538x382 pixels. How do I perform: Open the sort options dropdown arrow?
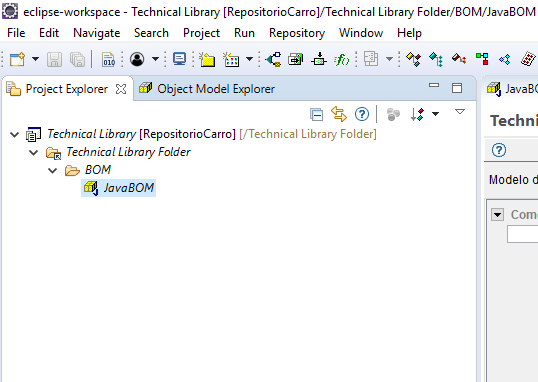click(435, 114)
